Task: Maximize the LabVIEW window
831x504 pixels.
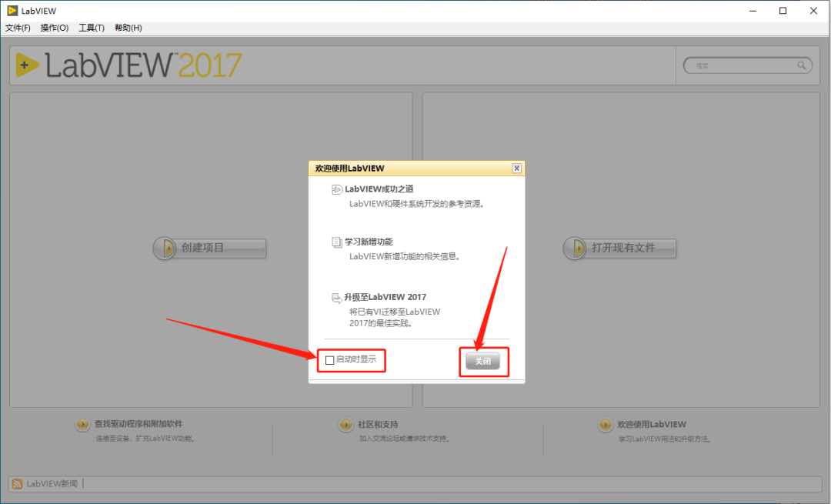Action: (x=783, y=11)
